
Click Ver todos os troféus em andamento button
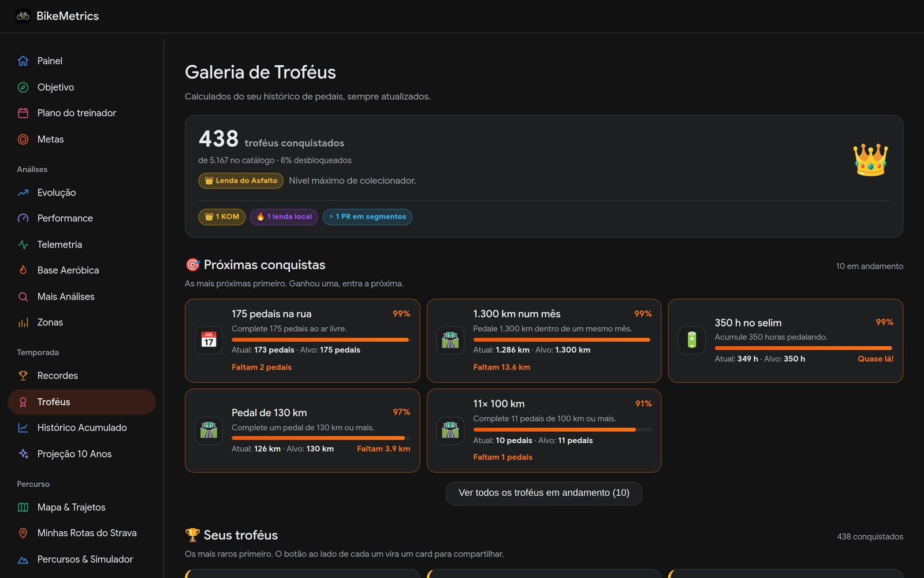pos(544,493)
